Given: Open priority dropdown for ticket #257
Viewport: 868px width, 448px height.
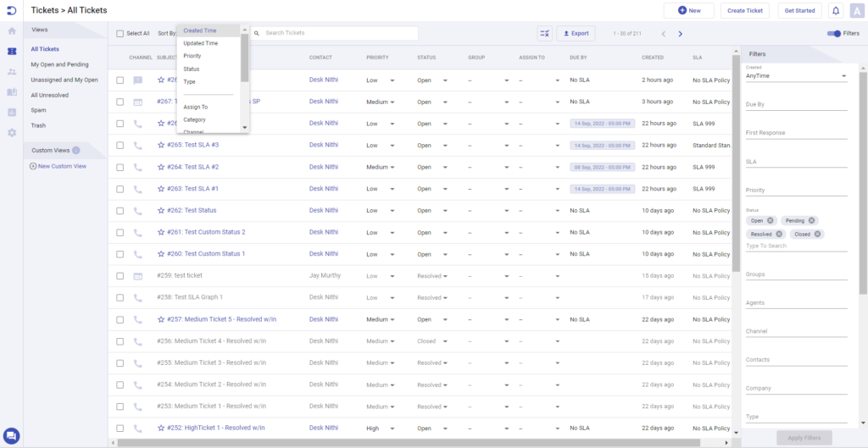Looking at the screenshot, I should point(381,319).
